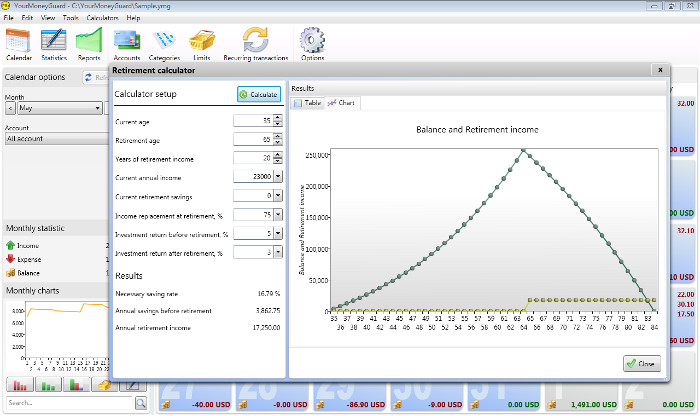
Task: Open the Options gear icon
Action: (312, 44)
